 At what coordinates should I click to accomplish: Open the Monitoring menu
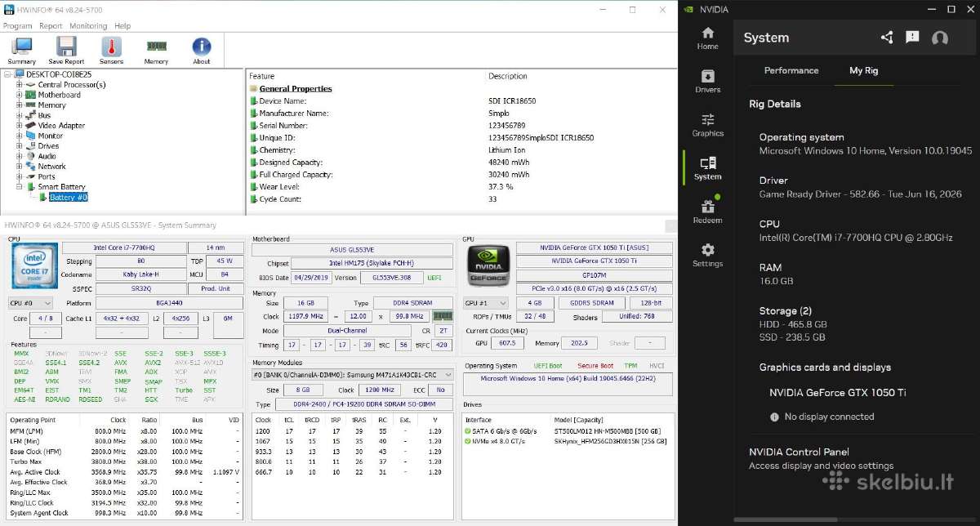pos(88,26)
